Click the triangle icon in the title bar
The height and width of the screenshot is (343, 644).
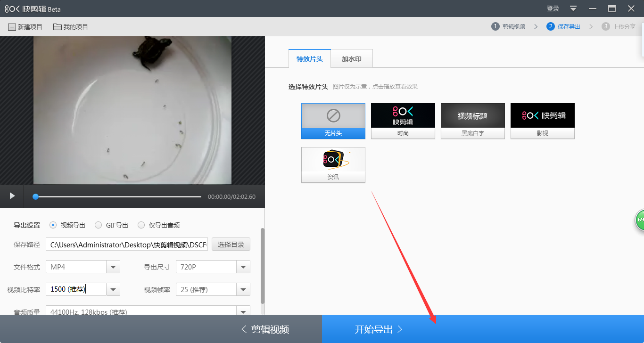coord(572,8)
